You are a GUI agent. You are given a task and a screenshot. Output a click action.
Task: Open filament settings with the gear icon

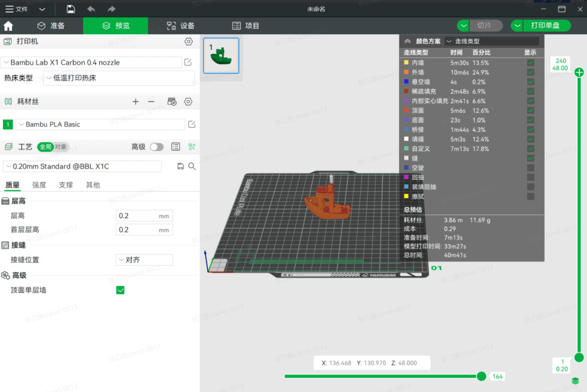tap(188, 101)
